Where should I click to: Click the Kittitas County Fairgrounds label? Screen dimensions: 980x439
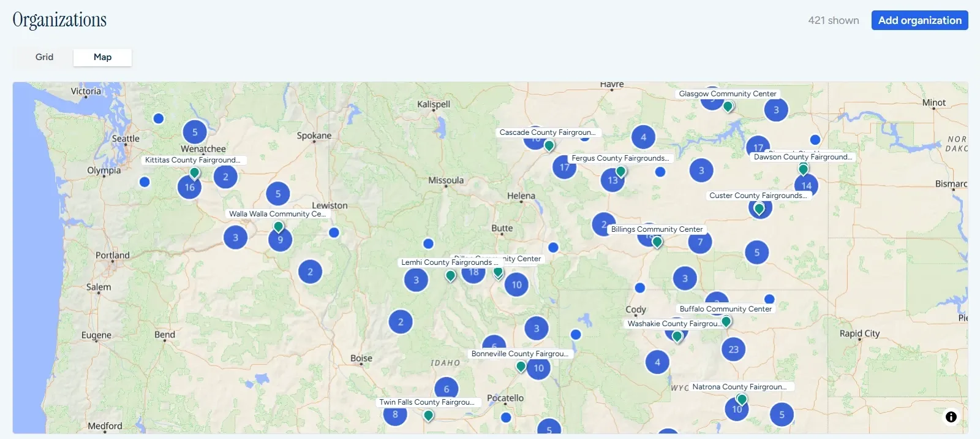(x=192, y=160)
